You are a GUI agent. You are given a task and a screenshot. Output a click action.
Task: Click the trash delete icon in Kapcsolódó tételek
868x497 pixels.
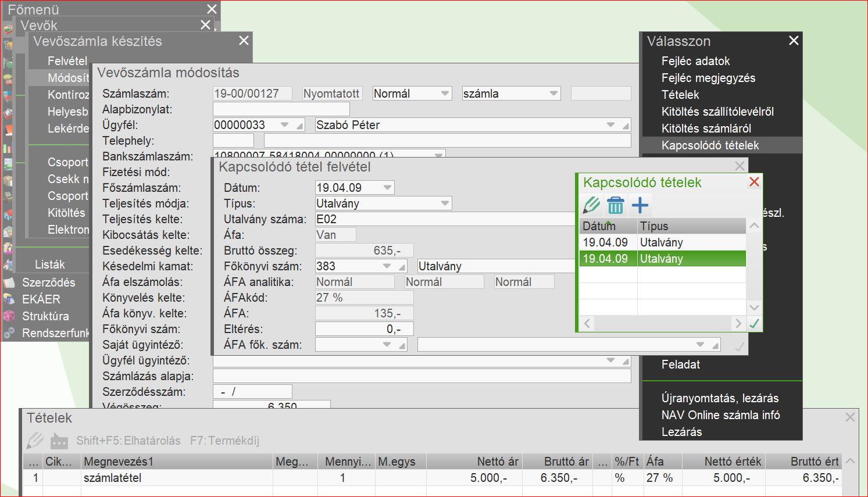(615, 205)
